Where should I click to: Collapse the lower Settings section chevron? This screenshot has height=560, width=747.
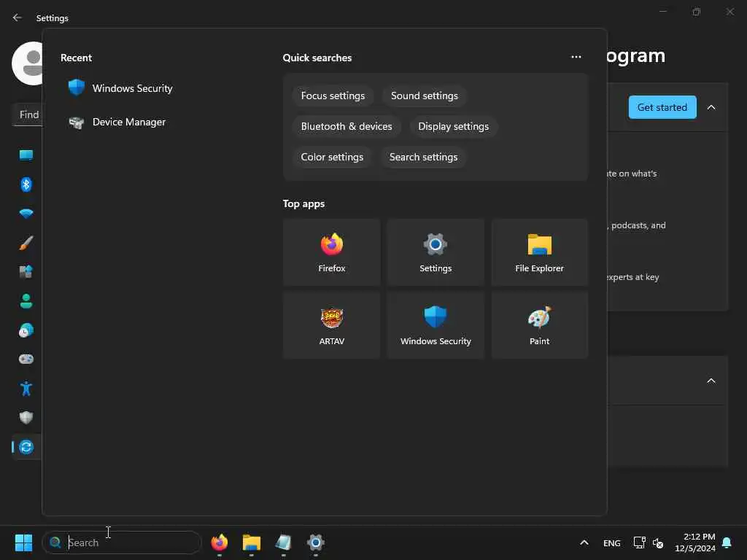pyautogui.click(x=711, y=381)
